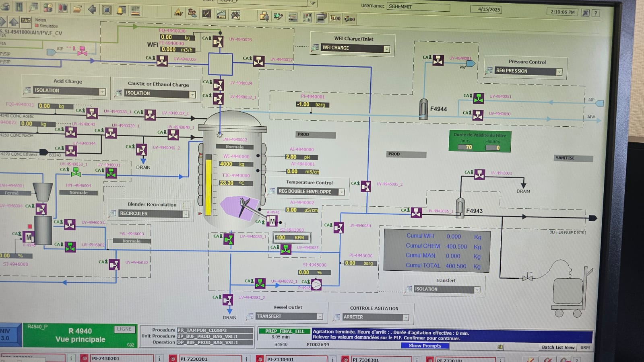Click the R 4940 Vue principale button
Viewport: 644px width, 362px height.
click(80, 335)
